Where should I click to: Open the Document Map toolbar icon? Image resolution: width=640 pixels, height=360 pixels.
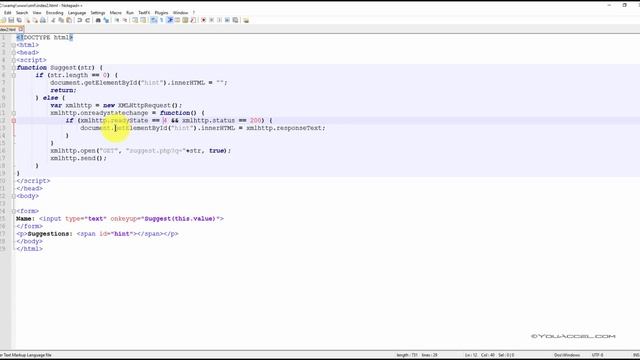tap(185, 20)
